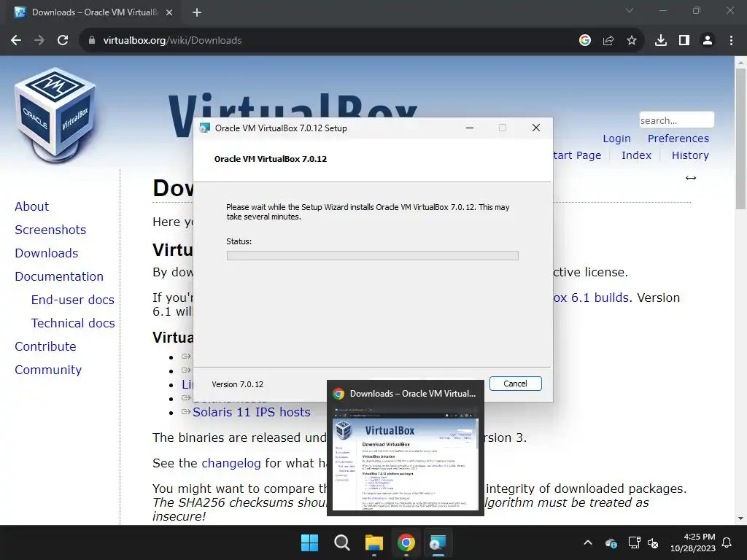Cancel the VirtualBox installation
The height and width of the screenshot is (560, 747).
click(x=516, y=384)
